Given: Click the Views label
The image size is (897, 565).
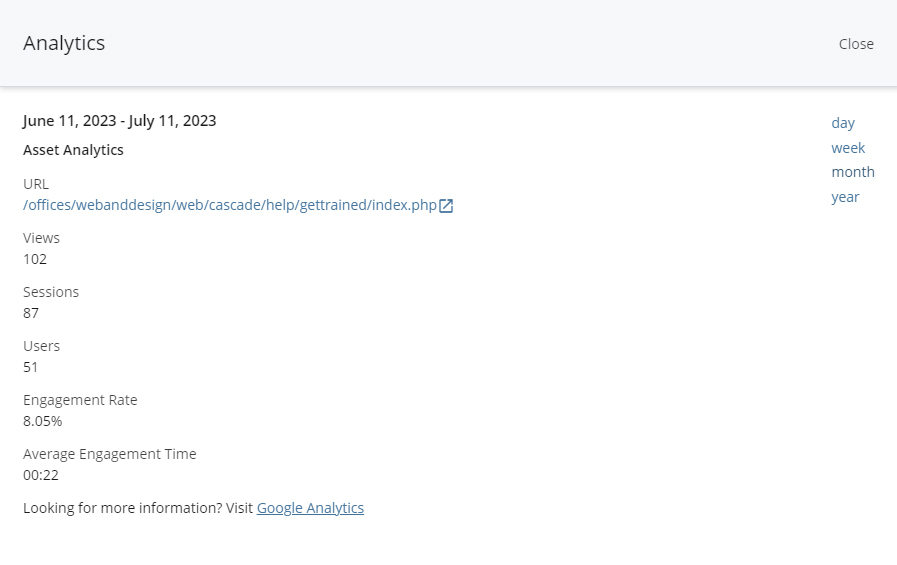Looking at the screenshot, I should 42,238.
